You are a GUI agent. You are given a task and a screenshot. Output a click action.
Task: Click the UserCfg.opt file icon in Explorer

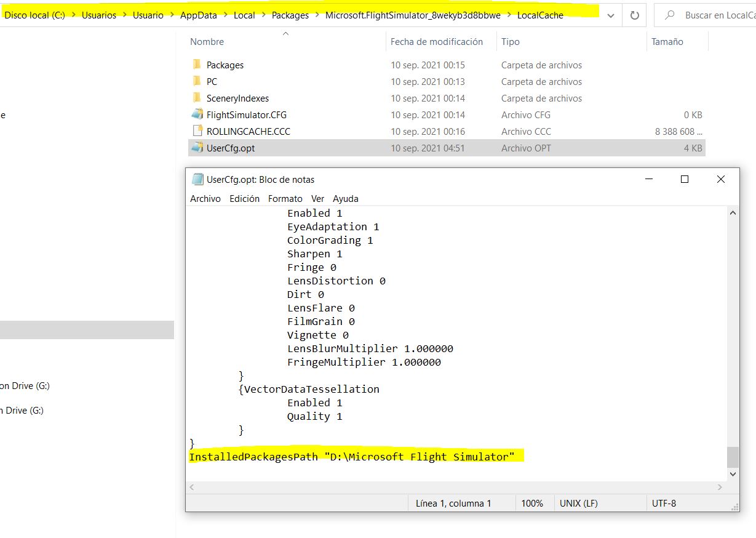coord(197,148)
